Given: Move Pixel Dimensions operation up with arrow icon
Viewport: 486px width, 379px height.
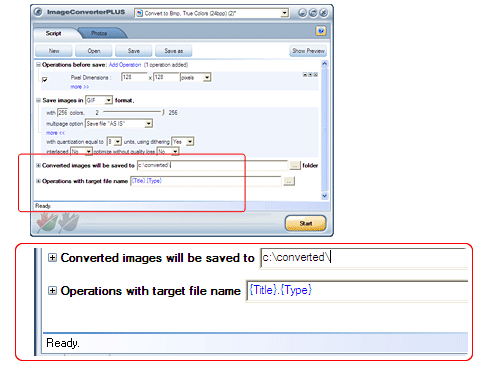Looking at the screenshot, I should pos(305,75).
